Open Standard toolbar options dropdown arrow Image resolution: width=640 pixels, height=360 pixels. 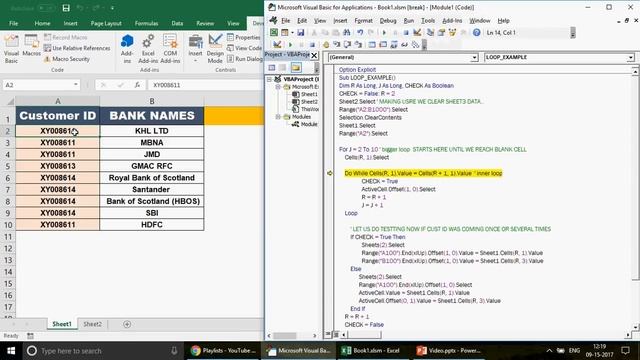(573, 33)
